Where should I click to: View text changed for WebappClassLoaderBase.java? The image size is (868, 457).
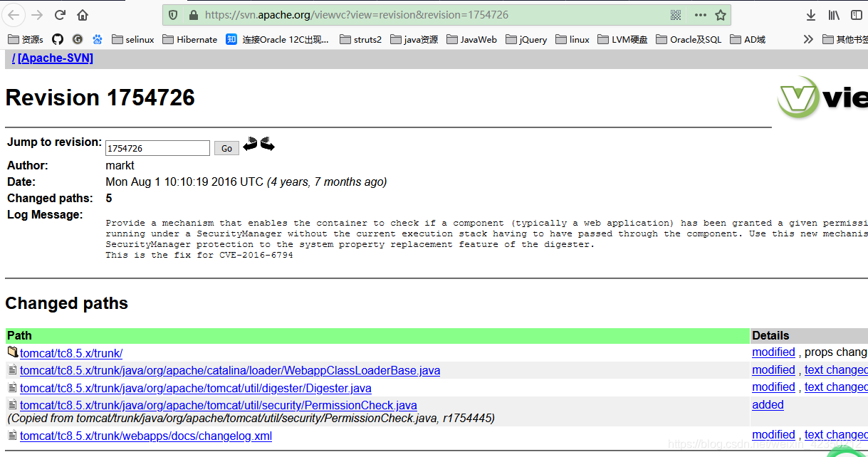(x=836, y=369)
